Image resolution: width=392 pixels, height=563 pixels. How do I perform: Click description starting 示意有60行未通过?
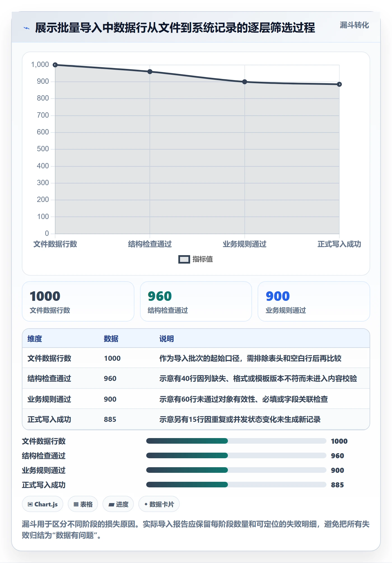tap(244, 399)
